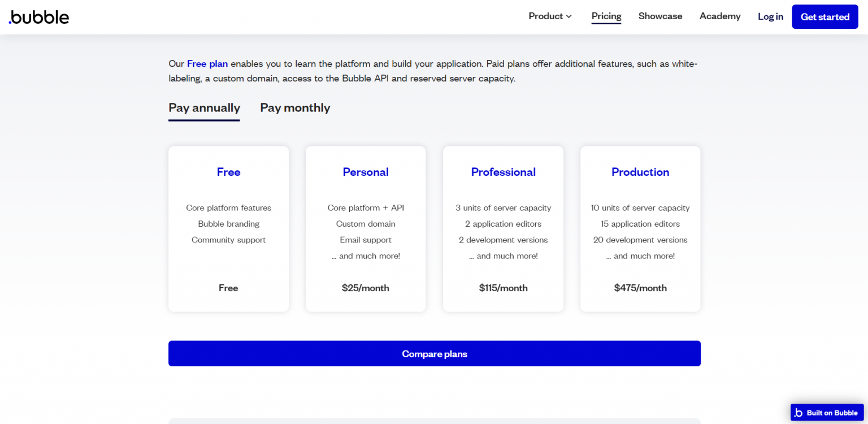Screen dimensions: 868x424
Task: Click the $25/month price on Personal
Action: point(366,288)
